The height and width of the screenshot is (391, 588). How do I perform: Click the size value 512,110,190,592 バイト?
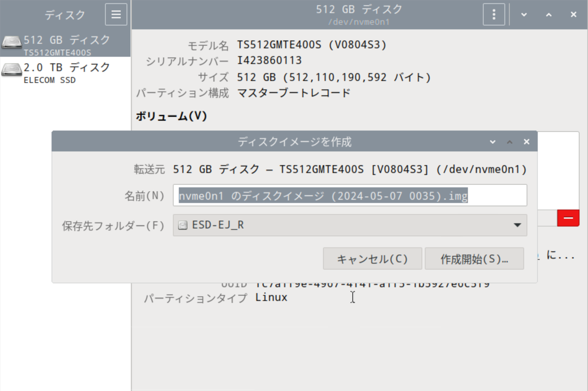334,77
